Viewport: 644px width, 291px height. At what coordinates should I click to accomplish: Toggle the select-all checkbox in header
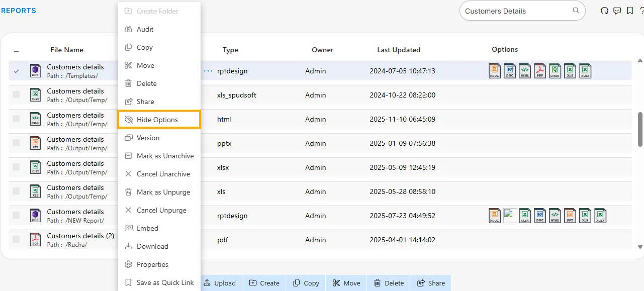tap(17, 51)
